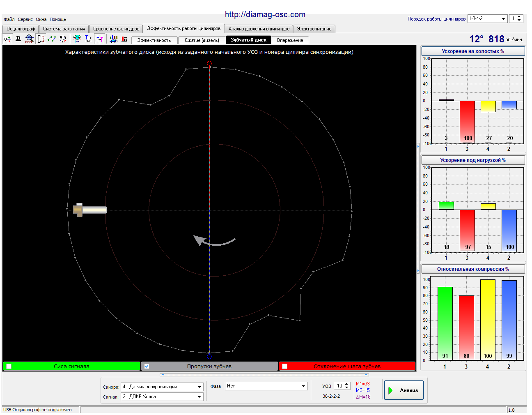Click the red cylinder 3 idle acceleration bar
Viewport: 532px width, 415px height.
(x=467, y=122)
